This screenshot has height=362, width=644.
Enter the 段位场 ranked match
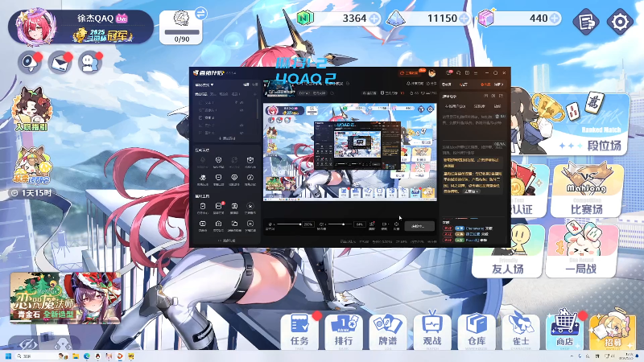coord(573,124)
